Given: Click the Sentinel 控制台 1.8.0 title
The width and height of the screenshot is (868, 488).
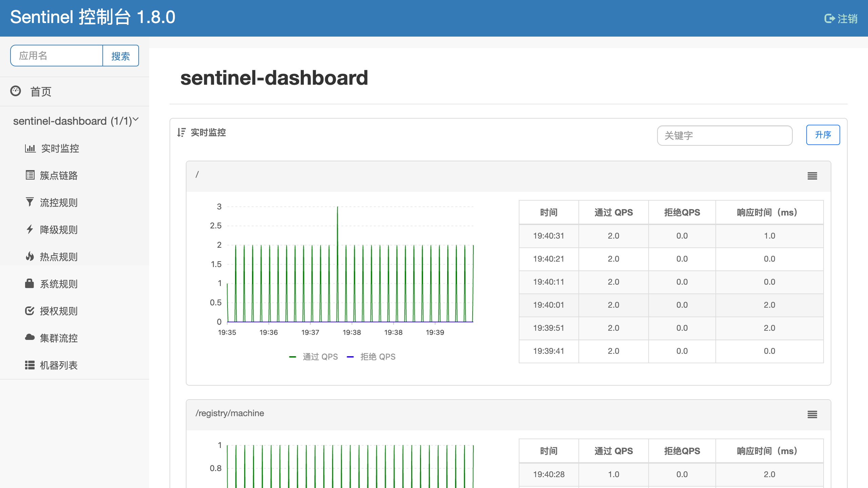Looking at the screenshot, I should pyautogui.click(x=93, y=17).
